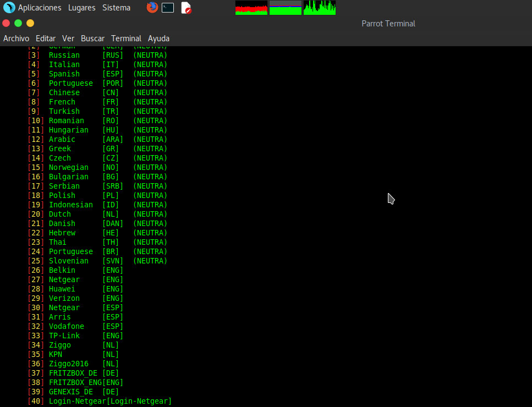Click the TP-Link entry in terminal output
Screen dimensions: 532x407
pyautogui.click(x=64, y=335)
